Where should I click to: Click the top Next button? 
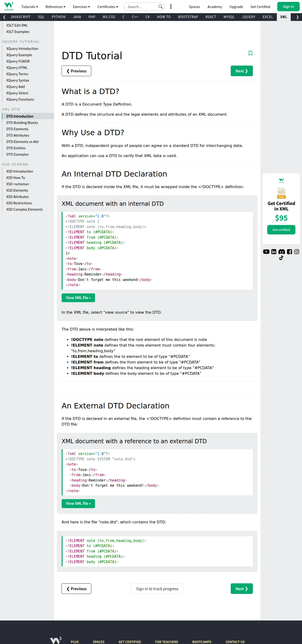(x=242, y=71)
